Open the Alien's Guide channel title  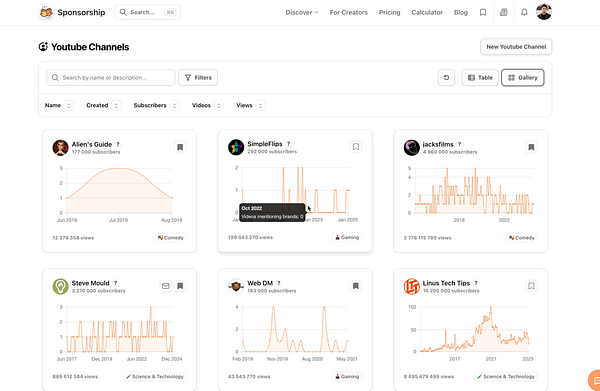coord(92,144)
